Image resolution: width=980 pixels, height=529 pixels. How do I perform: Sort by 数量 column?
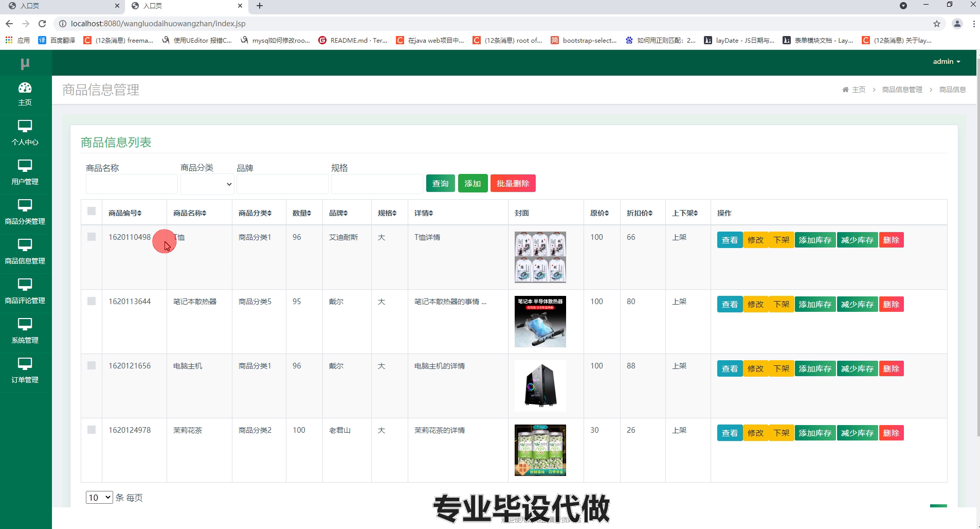coord(302,213)
